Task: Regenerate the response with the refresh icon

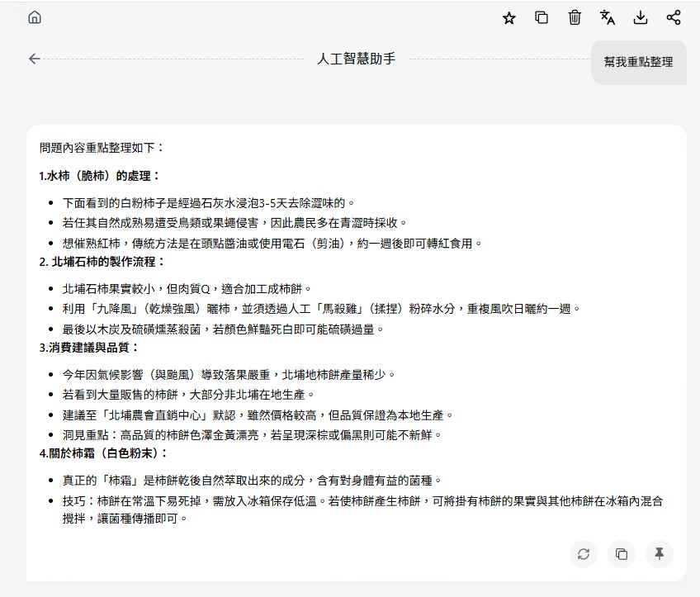Action: pyautogui.click(x=584, y=554)
